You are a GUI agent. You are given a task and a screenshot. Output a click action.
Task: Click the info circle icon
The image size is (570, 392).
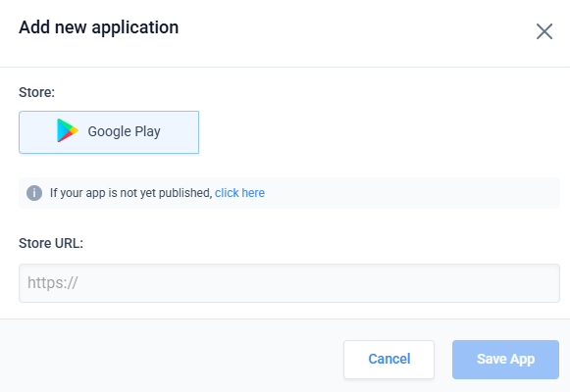point(34,193)
